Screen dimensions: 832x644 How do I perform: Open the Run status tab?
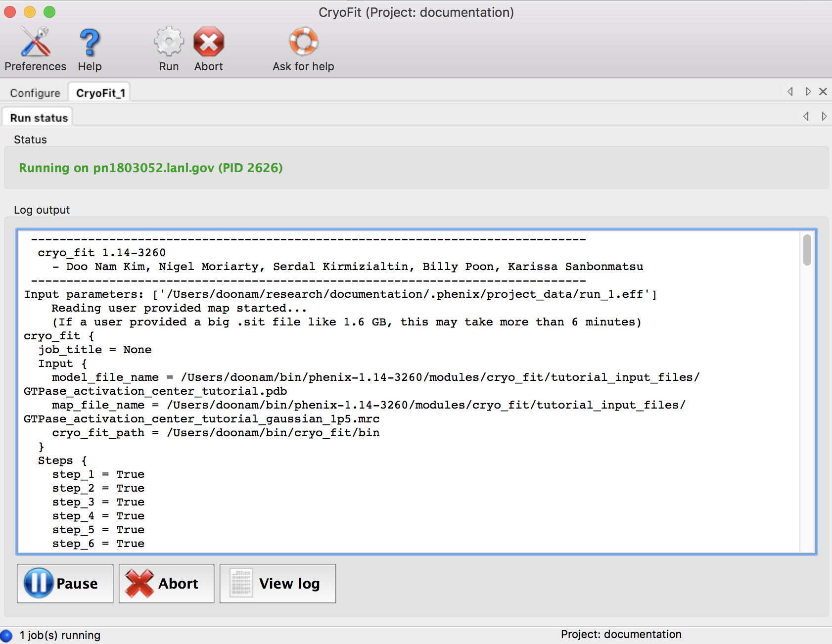coord(38,117)
